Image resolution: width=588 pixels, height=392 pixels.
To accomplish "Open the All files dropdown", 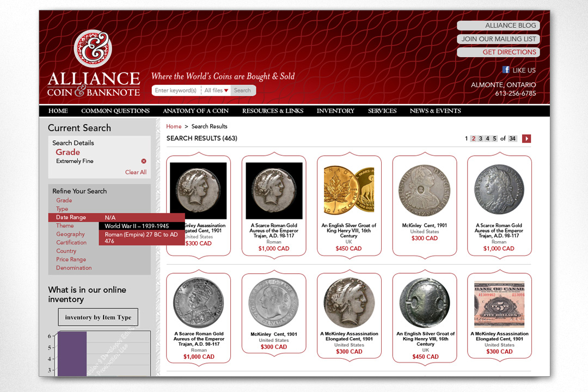I will (x=216, y=90).
